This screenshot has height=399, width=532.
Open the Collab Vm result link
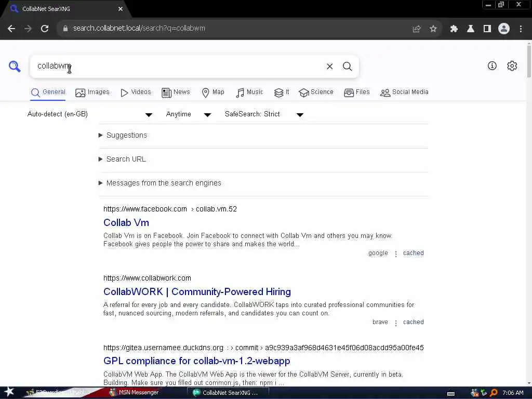(126, 222)
